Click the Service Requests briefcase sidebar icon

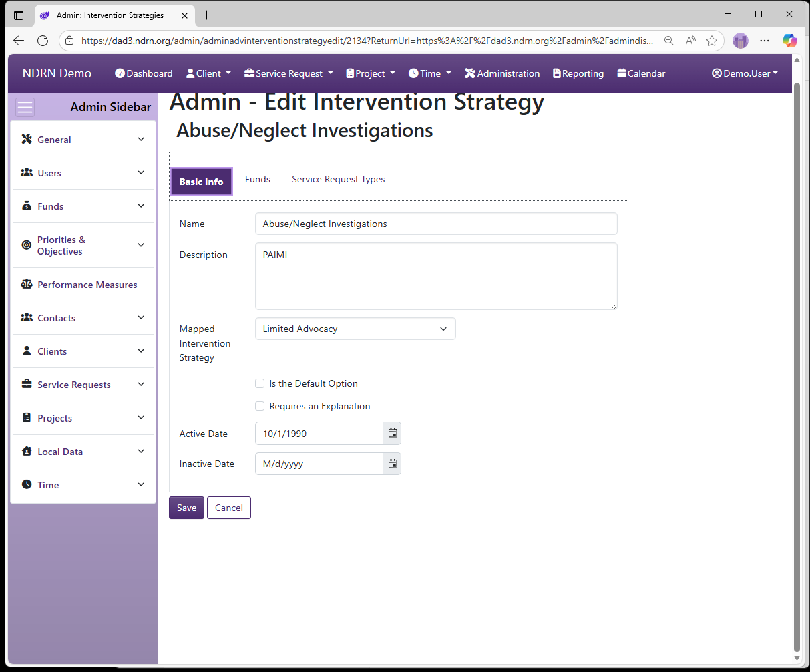click(27, 385)
